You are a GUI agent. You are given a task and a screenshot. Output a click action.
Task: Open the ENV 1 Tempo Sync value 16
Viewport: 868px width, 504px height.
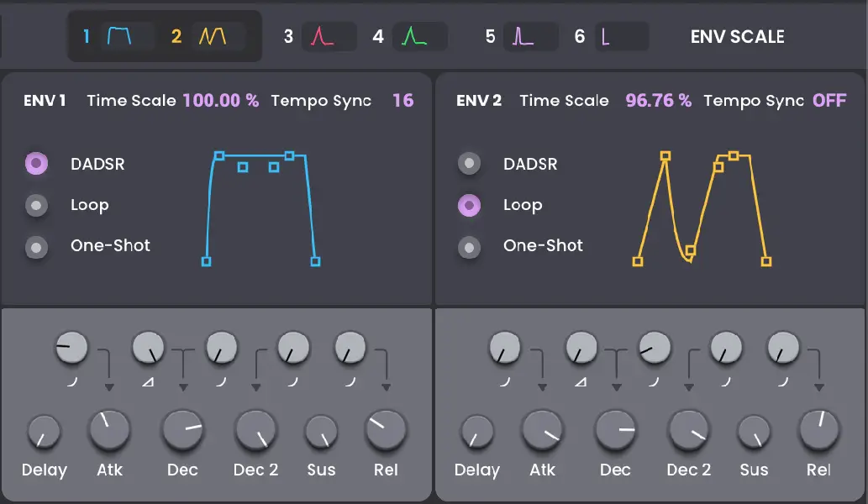[x=404, y=100]
